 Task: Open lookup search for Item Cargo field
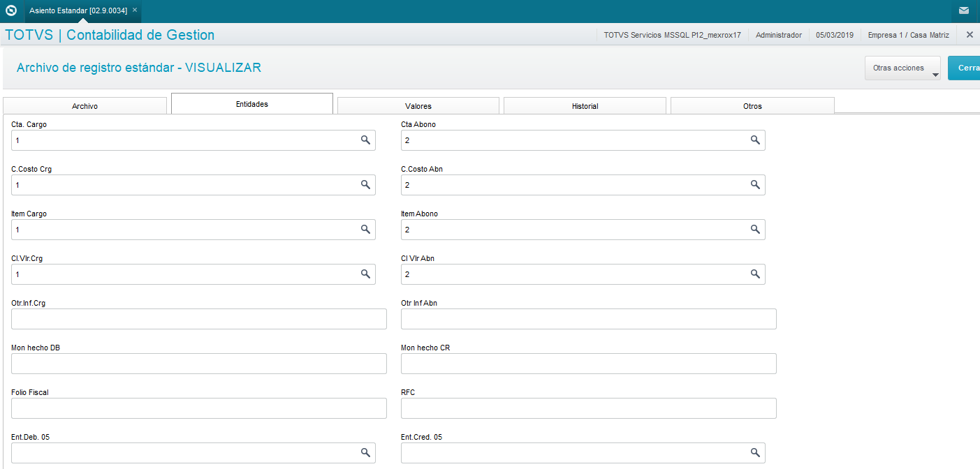(x=365, y=230)
